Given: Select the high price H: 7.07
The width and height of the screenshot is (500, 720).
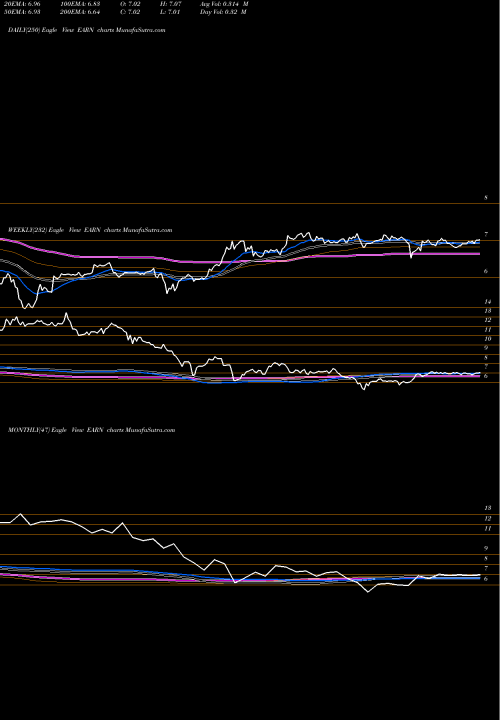Looking at the screenshot, I should tap(170, 4).
